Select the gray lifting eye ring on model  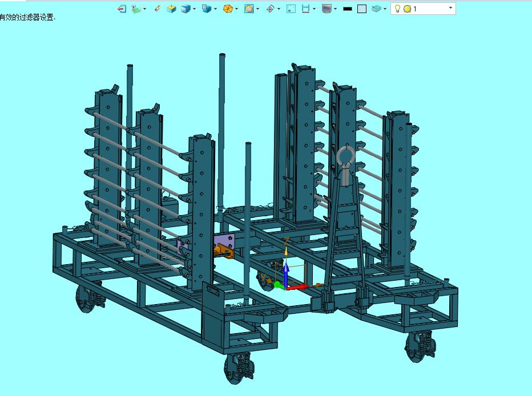point(346,164)
